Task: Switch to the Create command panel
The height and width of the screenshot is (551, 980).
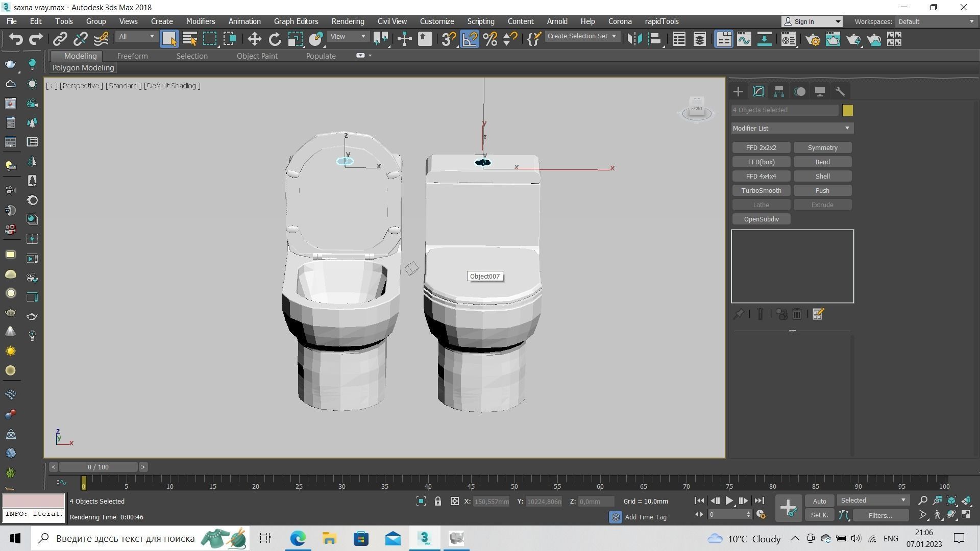Action: coord(738,92)
